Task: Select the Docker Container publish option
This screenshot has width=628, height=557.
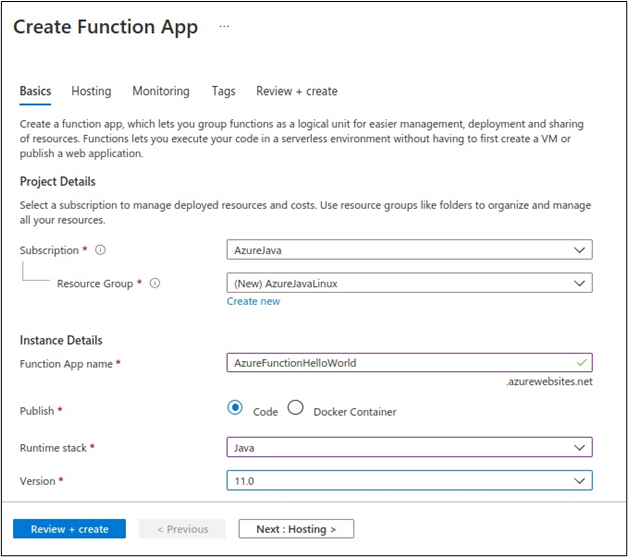Action: (296, 408)
